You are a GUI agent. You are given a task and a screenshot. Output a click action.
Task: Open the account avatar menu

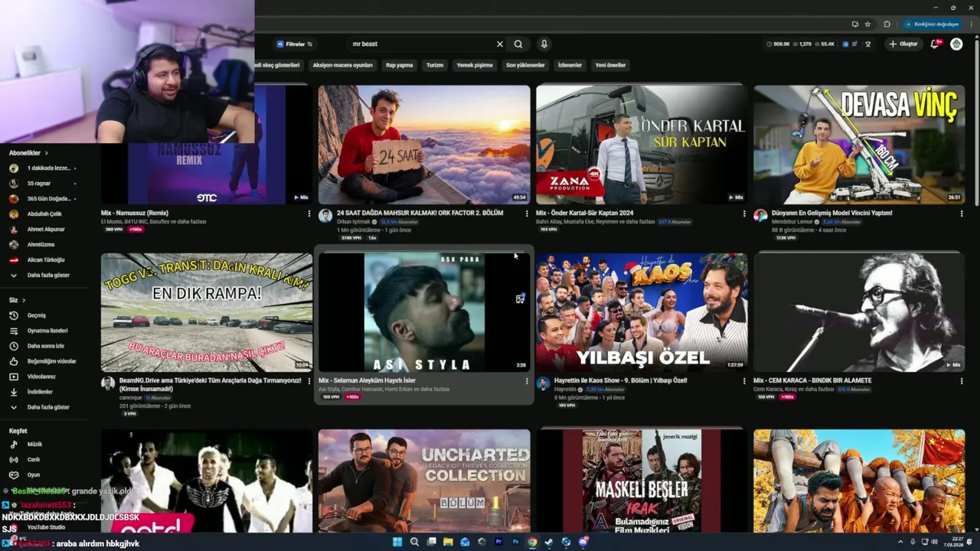(x=956, y=44)
